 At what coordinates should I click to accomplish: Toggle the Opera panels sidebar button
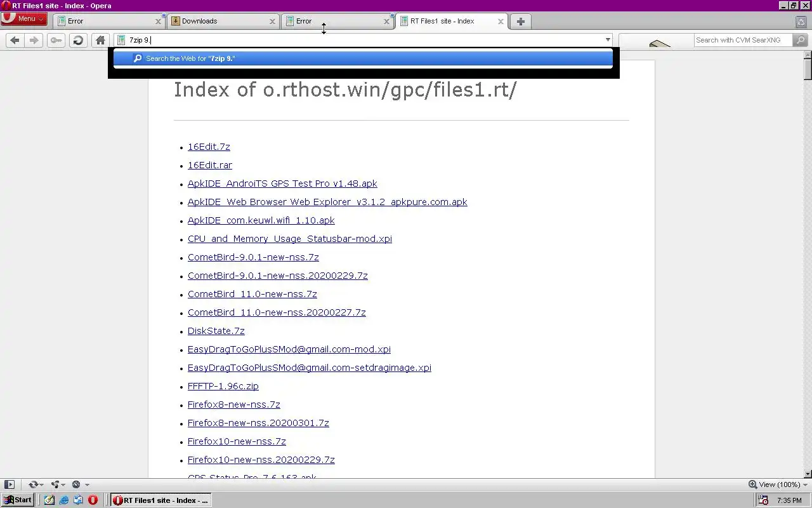[9, 485]
